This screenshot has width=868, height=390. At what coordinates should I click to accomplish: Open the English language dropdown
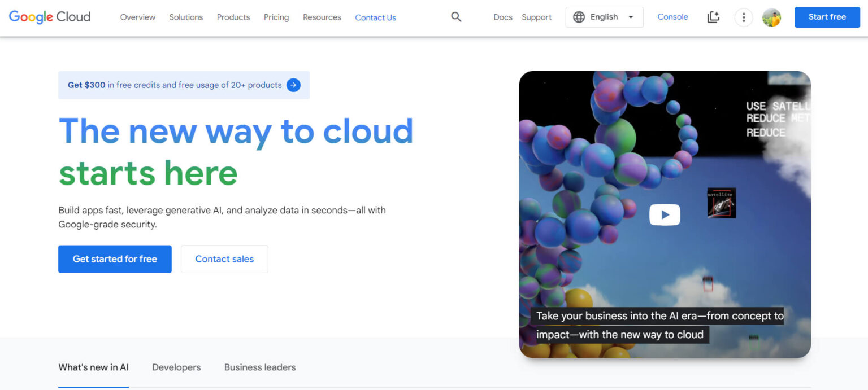tap(604, 17)
